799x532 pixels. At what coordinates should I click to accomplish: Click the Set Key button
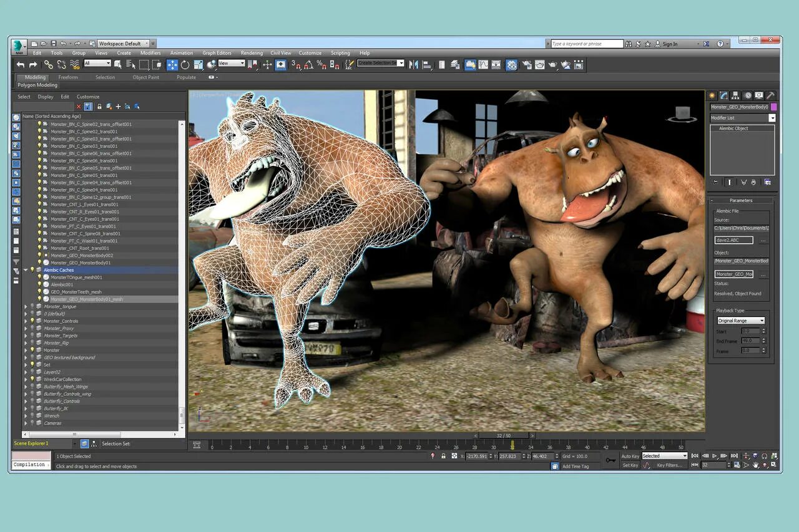click(x=630, y=465)
